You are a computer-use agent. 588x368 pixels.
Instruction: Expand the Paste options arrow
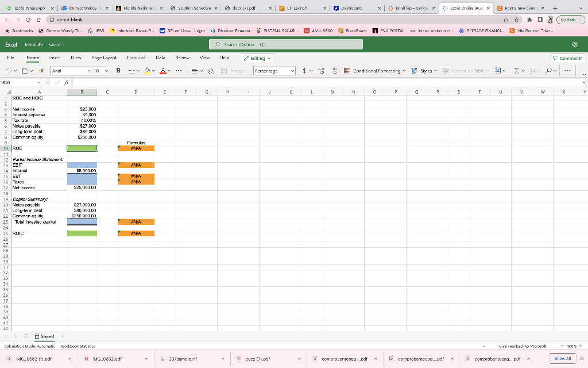point(31,71)
